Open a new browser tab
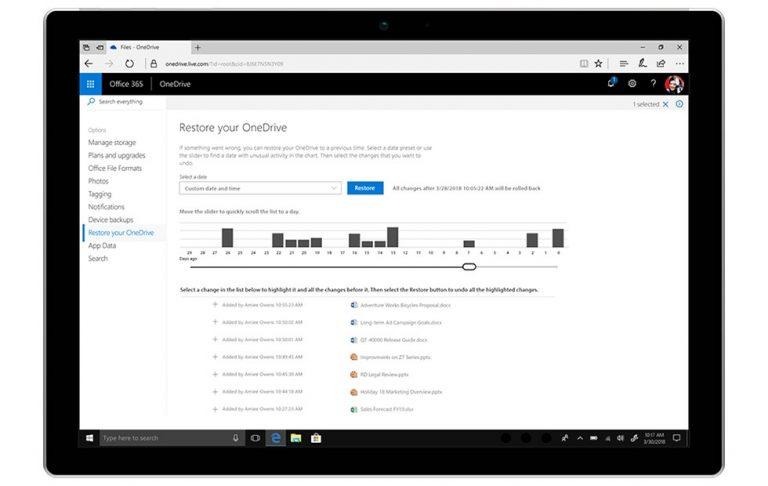 coord(197,47)
